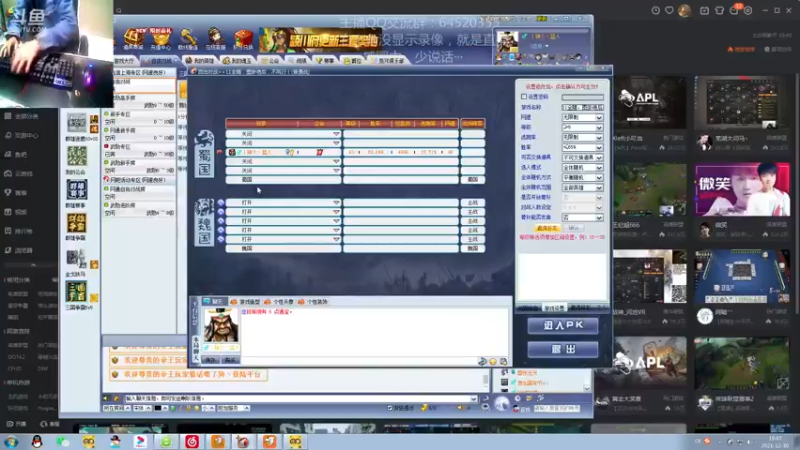Click the Windows Start button
This screenshot has width=800, height=450.
[11, 441]
